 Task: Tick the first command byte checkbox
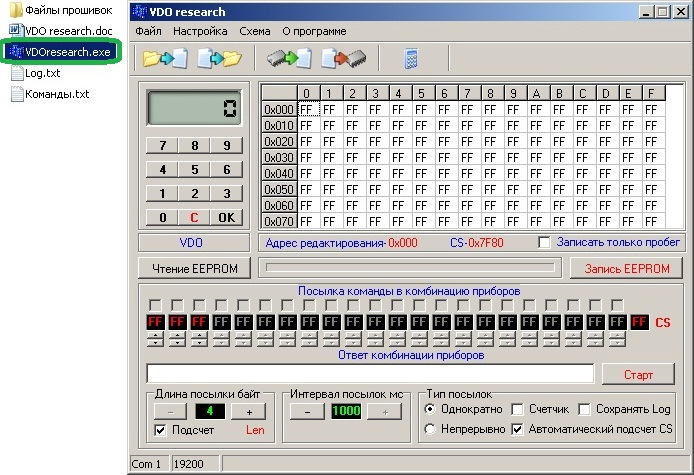pos(155,305)
